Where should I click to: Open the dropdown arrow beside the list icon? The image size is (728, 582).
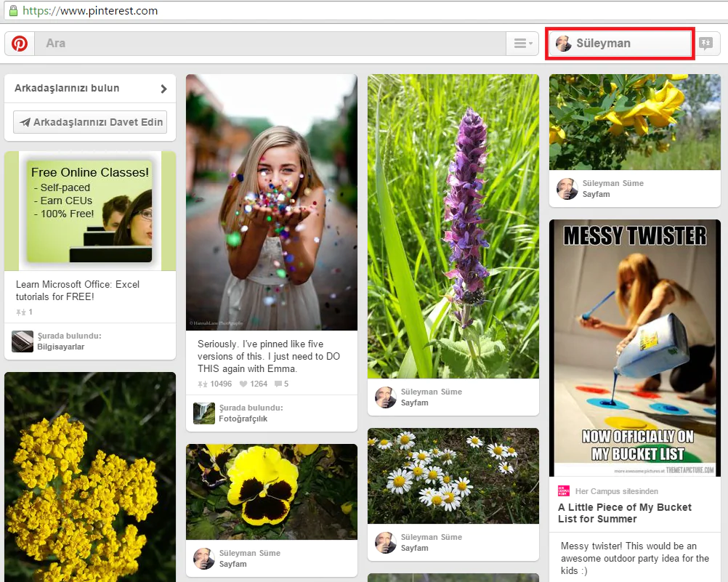click(530, 45)
